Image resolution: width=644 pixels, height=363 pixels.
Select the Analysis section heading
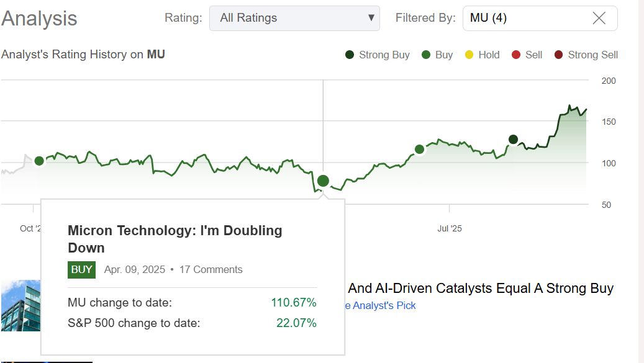point(39,19)
